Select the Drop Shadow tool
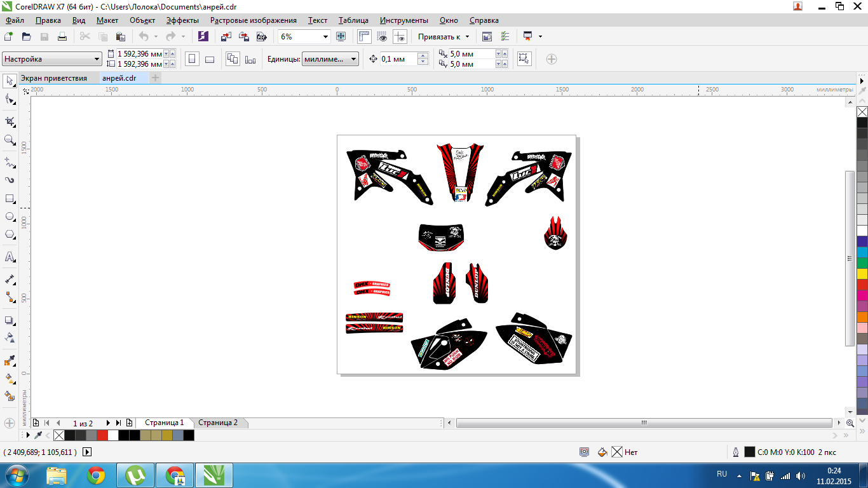Viewport: 868px width, 488px height. 10,320
